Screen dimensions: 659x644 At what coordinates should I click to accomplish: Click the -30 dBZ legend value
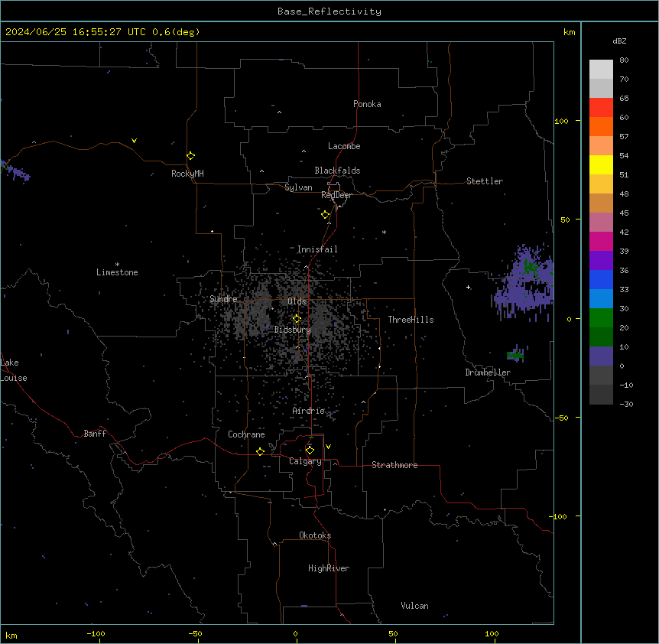click(x=626, y=404)
